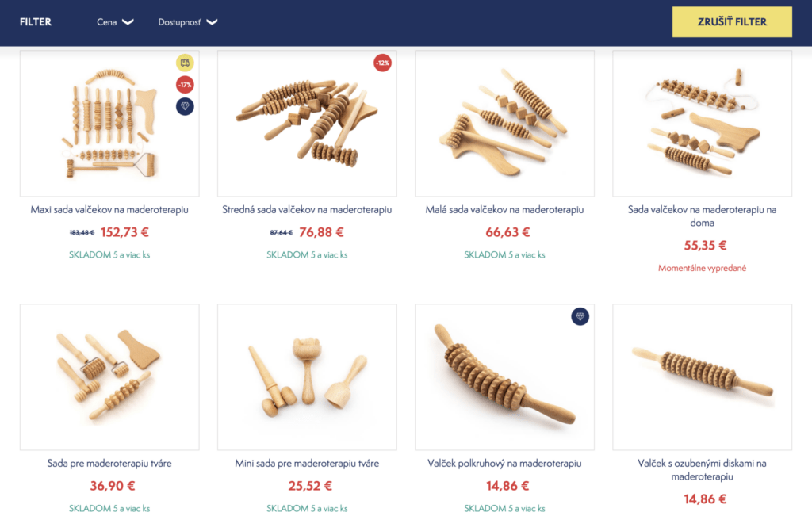The height and width of the screenshot is (516, 812).
Task: Click the FILTER label in the top bar
Action: coord(36,21)
